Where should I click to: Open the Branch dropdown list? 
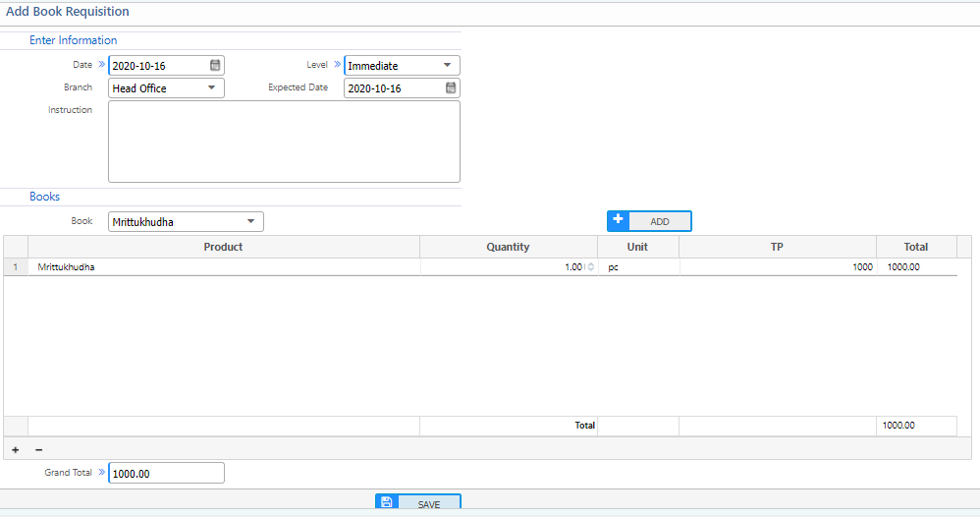point(211,88)
